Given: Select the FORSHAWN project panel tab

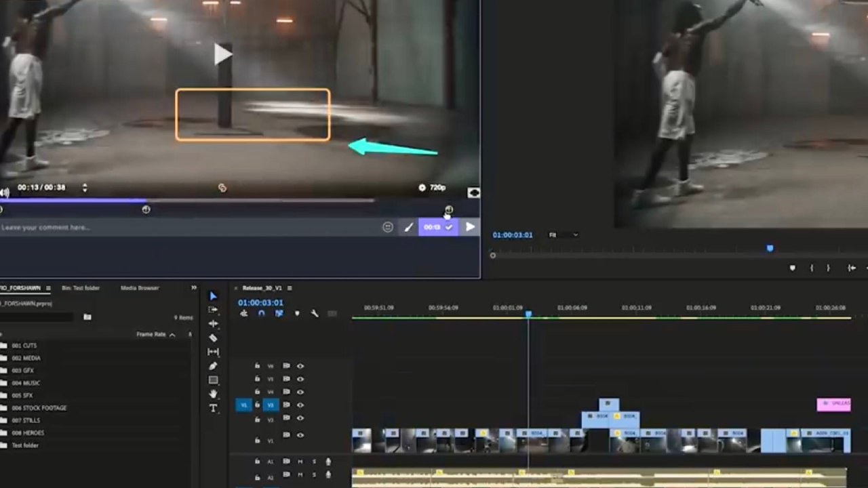Looking at the screenshot, I should click(x=21, y=288).
